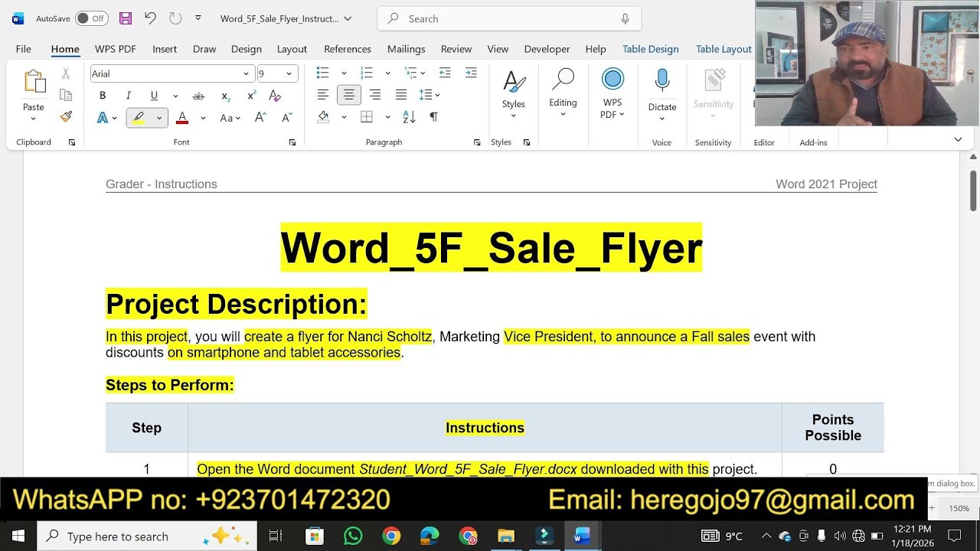Switch to Table Design tab
This screenshot has width=980, height=551.
point(651,49)
